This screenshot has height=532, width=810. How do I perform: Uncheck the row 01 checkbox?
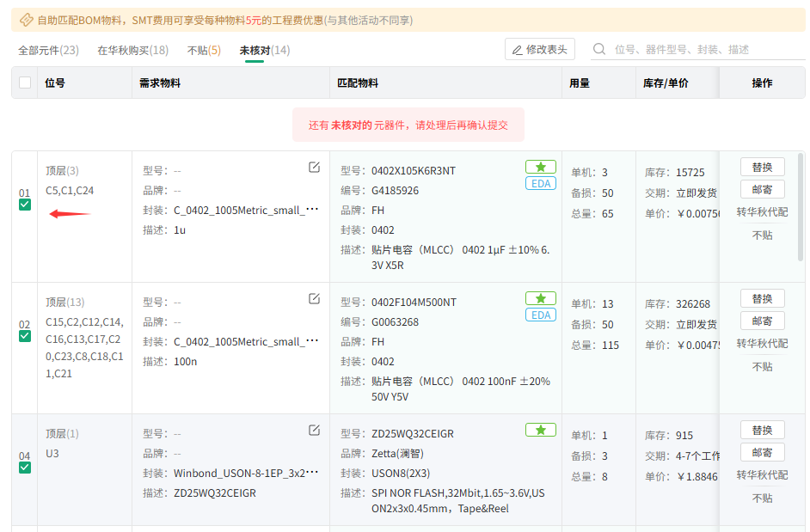pyautogui.click(x=25, y=205)
